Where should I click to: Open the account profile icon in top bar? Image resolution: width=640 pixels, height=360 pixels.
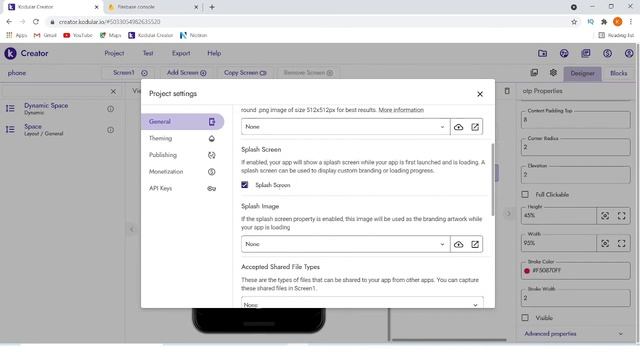tap(629, 53)
